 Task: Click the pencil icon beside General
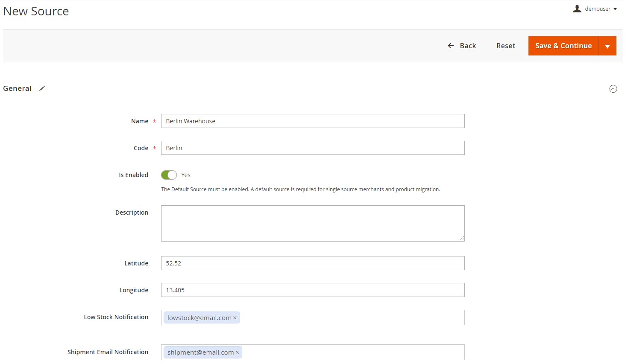click(42, 88)
